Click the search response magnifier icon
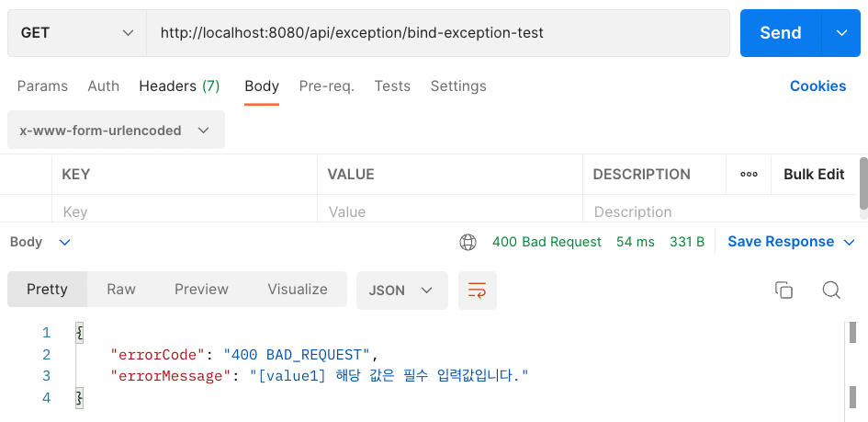This screenshot has height=422, width=868. click(831, 290)
